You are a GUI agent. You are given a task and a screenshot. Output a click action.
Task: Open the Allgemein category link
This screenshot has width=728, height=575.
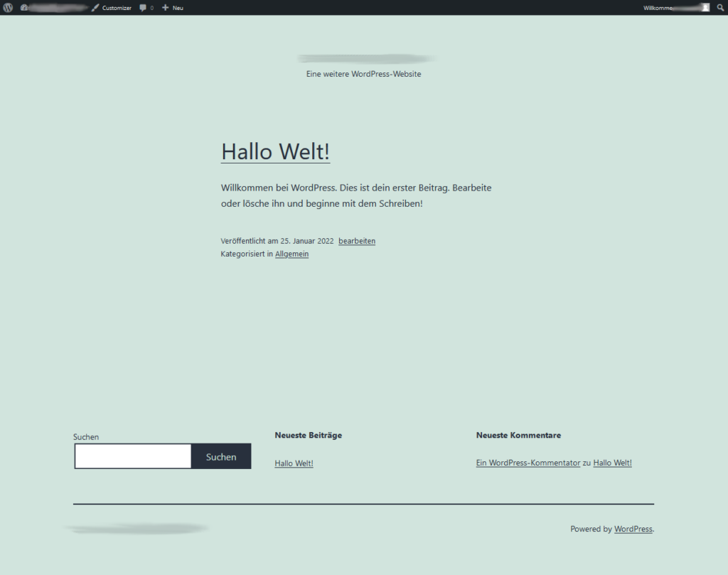[x=291, y=254]
